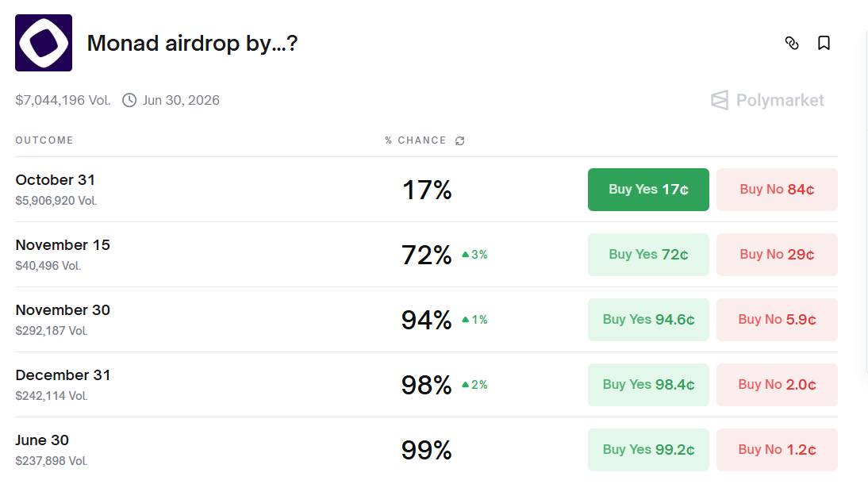
Task: Click the green 3% gain arrow for November 15
Action: [x=474, y=255]
